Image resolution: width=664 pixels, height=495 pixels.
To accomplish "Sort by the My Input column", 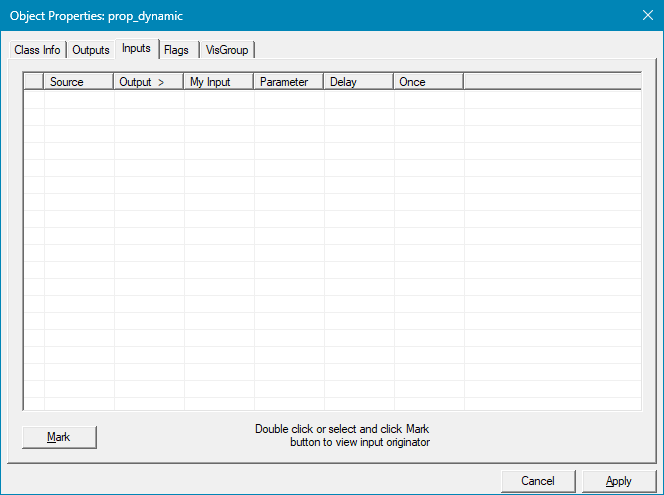I will pos(218,82).
